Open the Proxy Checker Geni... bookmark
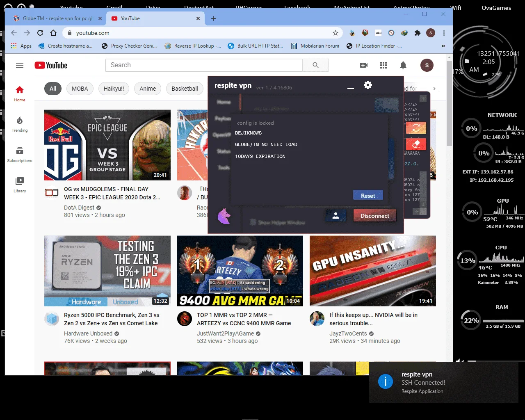525x420 pixels. tap(129, 46)
